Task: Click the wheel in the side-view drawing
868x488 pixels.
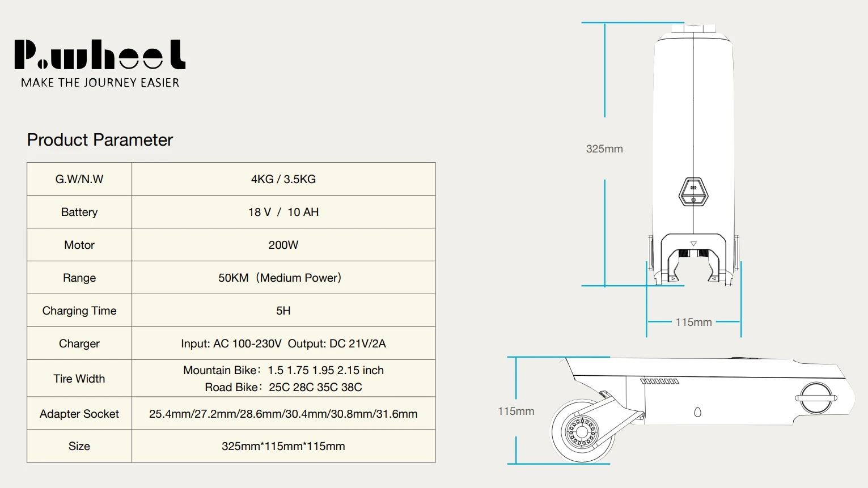Action: pyautogui.click(x=581, y=432)
